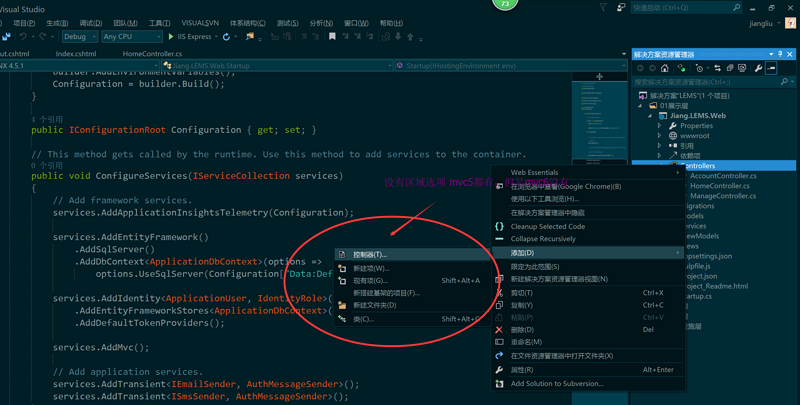Screen dimensions: 800x405
Task: Choose Add Solution to Subversion... in context menu
Action: tap(588, 384)
